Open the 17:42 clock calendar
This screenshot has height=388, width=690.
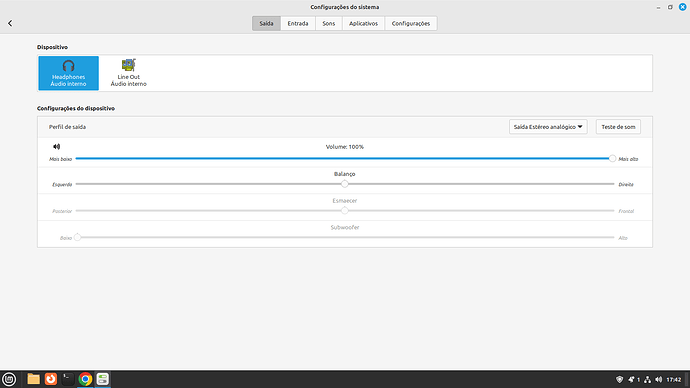(x=674, y=379)
